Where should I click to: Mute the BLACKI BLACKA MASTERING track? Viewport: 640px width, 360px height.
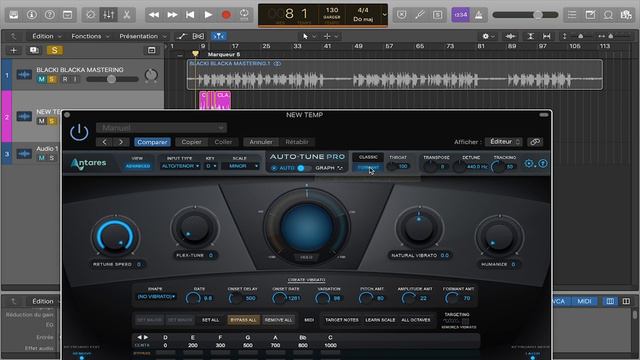click(x=41, y=79)
